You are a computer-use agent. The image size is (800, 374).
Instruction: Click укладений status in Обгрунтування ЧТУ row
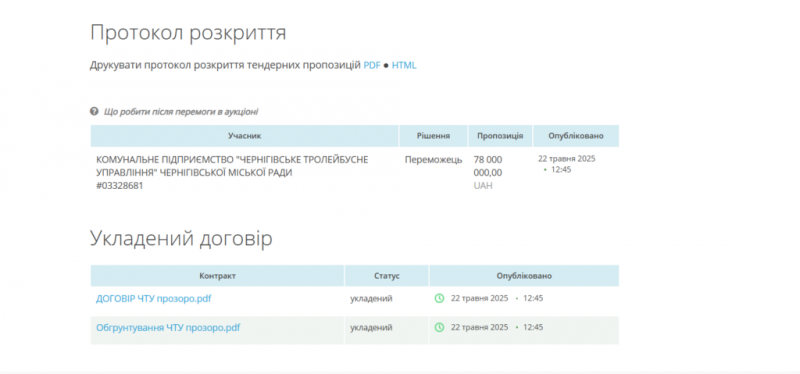371,328
